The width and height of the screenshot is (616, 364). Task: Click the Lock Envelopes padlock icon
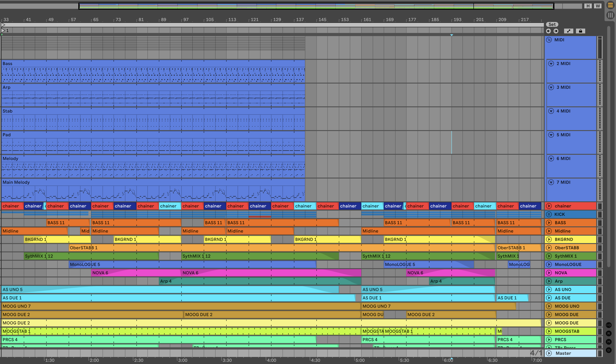[580, 31]
